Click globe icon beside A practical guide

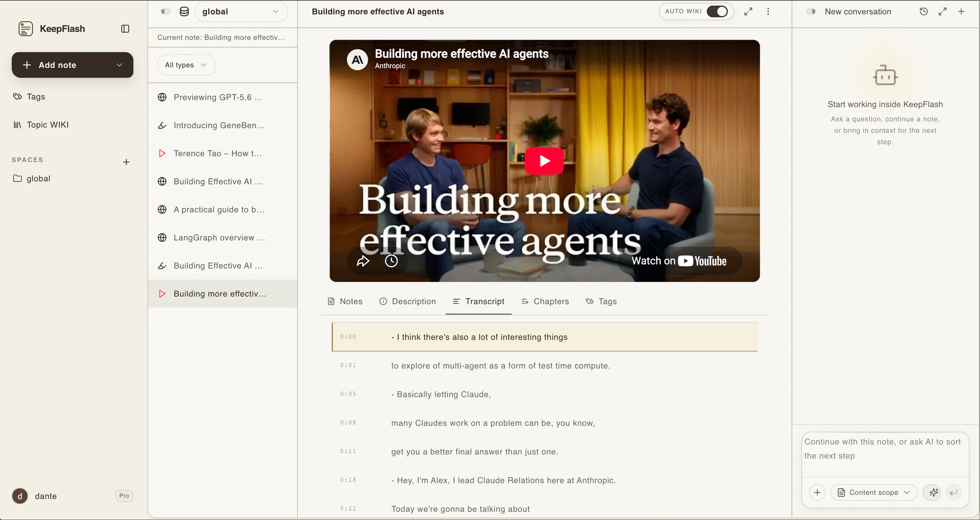(162, 209)
